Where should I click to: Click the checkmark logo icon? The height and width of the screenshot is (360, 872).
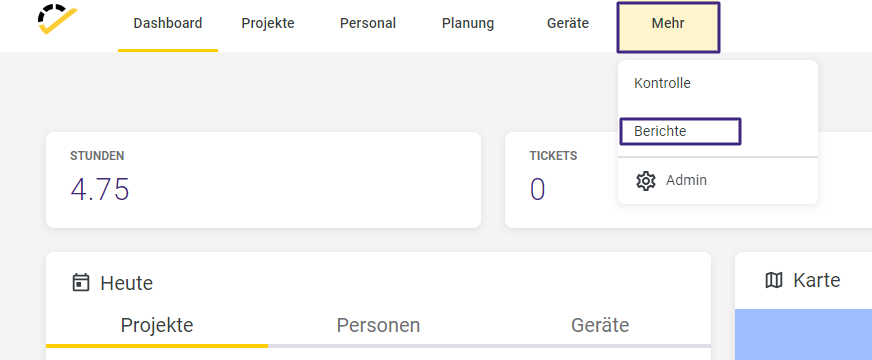(57, 19)
